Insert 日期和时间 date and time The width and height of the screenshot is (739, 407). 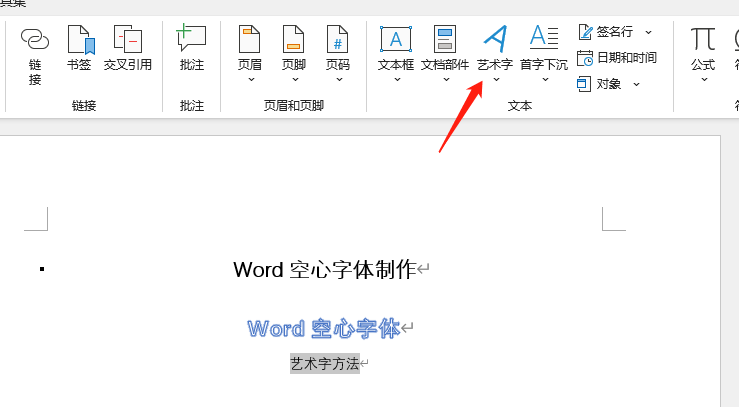click(616, 58)
